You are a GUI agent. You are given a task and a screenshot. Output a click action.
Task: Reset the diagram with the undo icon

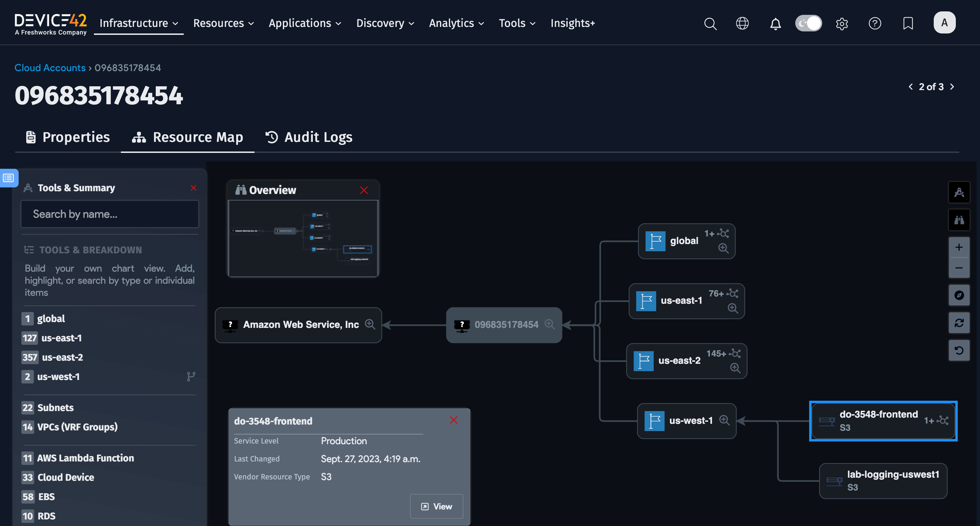[x=959, y=350]
